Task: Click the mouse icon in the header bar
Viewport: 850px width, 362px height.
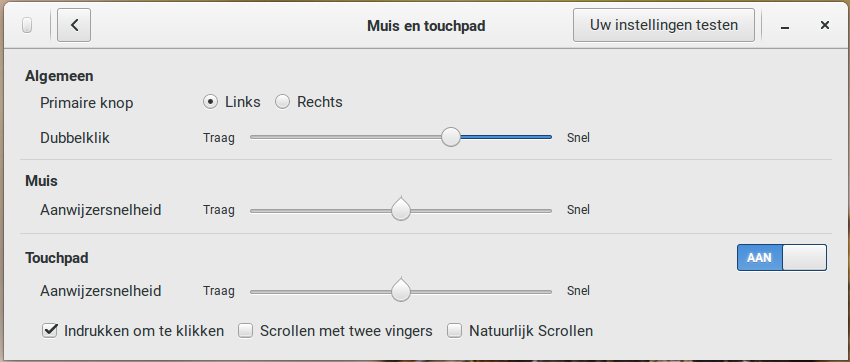Action: click(x=27, y=25)
